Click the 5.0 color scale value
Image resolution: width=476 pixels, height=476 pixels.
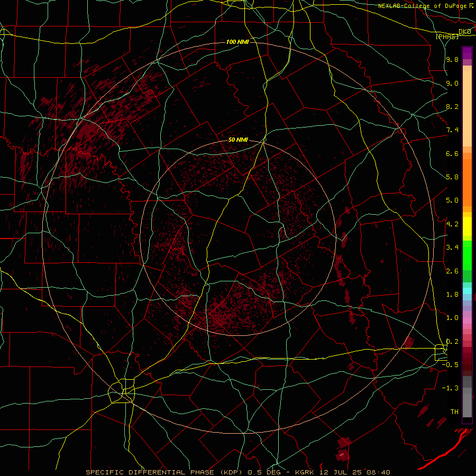(x=452, y=200)
